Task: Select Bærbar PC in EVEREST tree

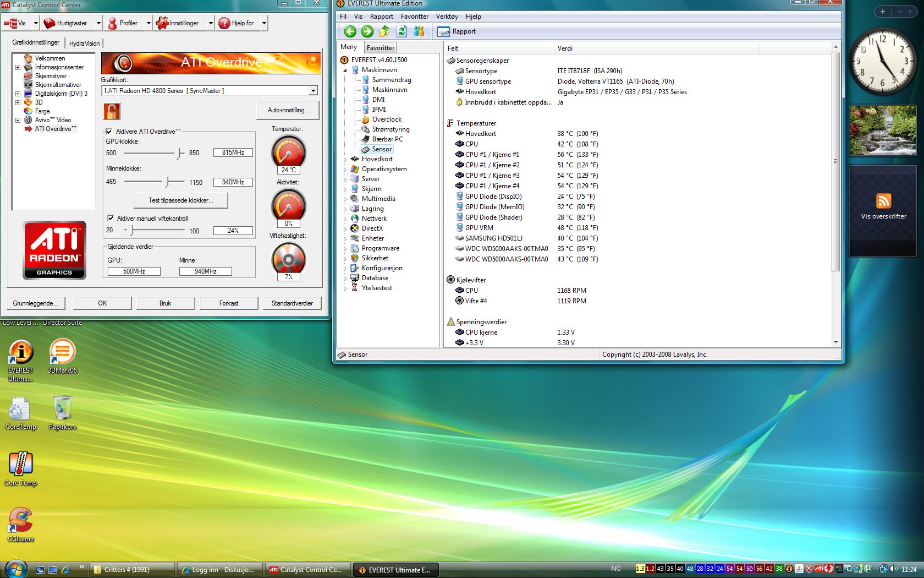Action: coord(387,139)
